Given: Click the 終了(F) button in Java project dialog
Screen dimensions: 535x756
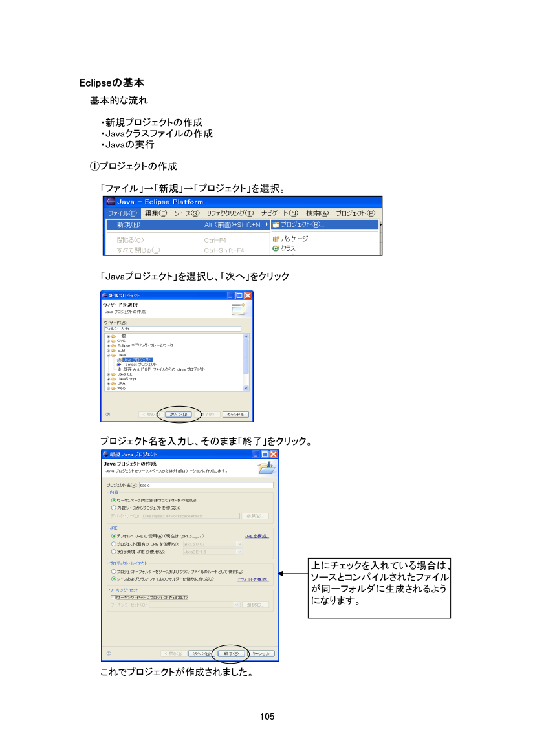Looking at the screenshot, I should coord(231,653).
